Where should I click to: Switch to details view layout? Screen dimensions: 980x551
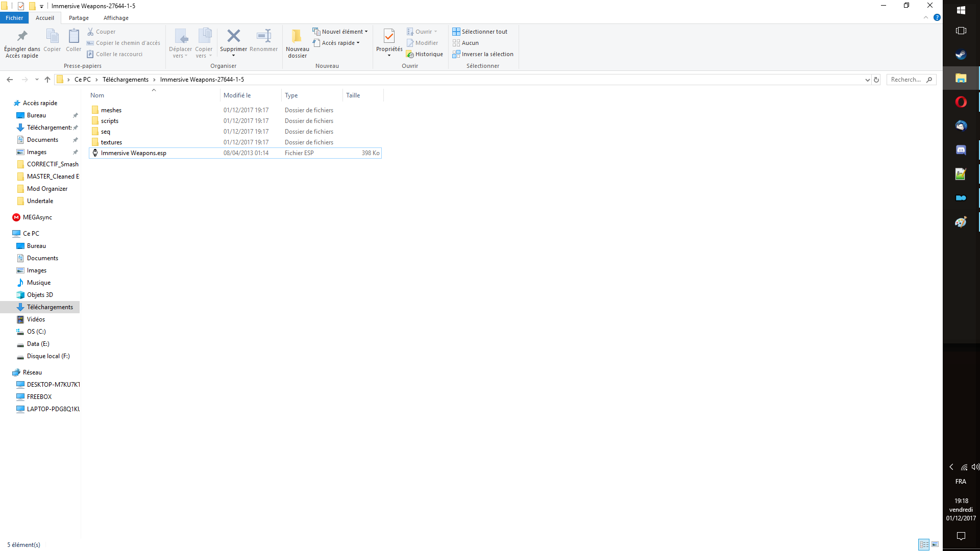coord(924,544)
